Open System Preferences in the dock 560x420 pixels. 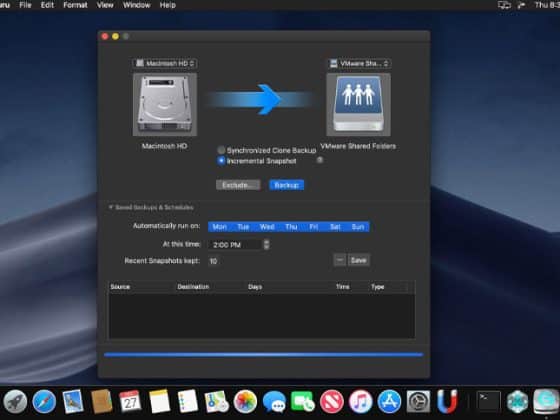click(418, 401)
